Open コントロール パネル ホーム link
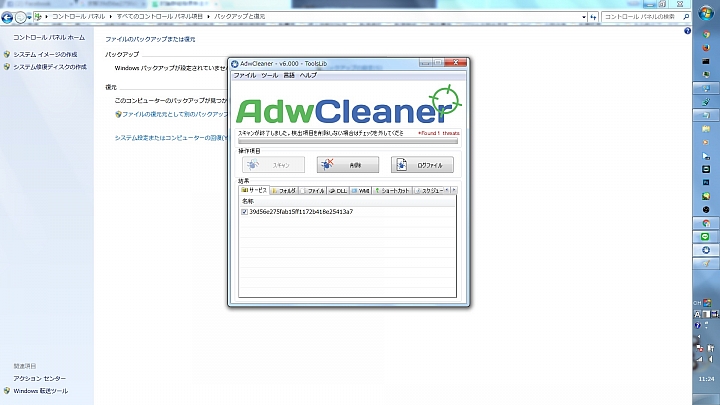Image resolution: width=720 pixels, height=405 pixels. pos(49,37)
